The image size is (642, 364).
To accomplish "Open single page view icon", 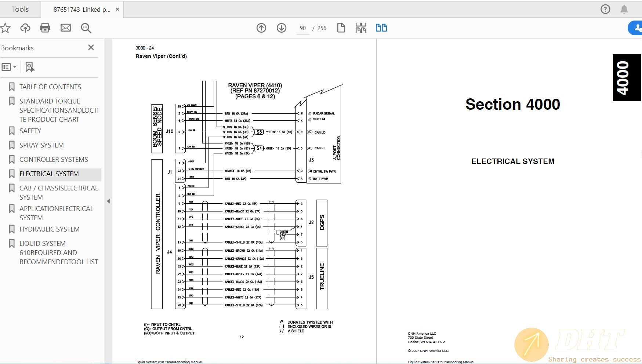I will tap(341, 28).
